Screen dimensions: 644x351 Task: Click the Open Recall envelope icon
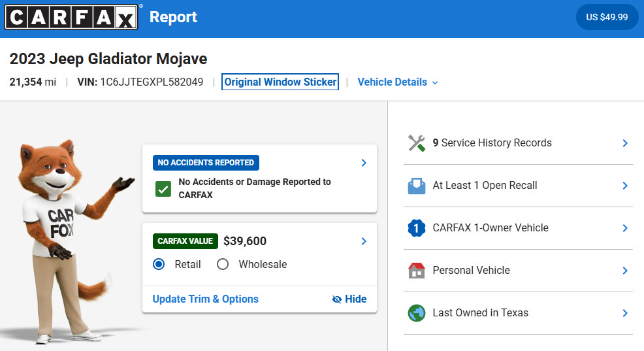coord(417,186)
